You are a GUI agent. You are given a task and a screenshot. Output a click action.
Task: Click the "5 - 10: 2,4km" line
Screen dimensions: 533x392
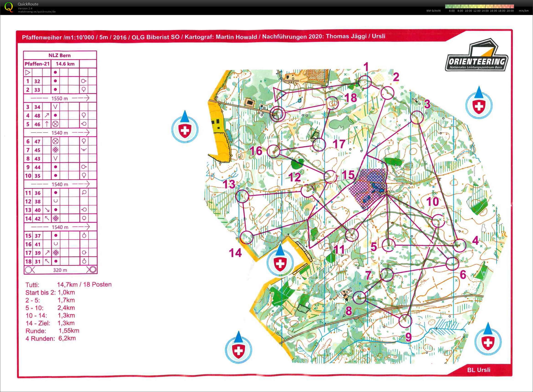50,308
